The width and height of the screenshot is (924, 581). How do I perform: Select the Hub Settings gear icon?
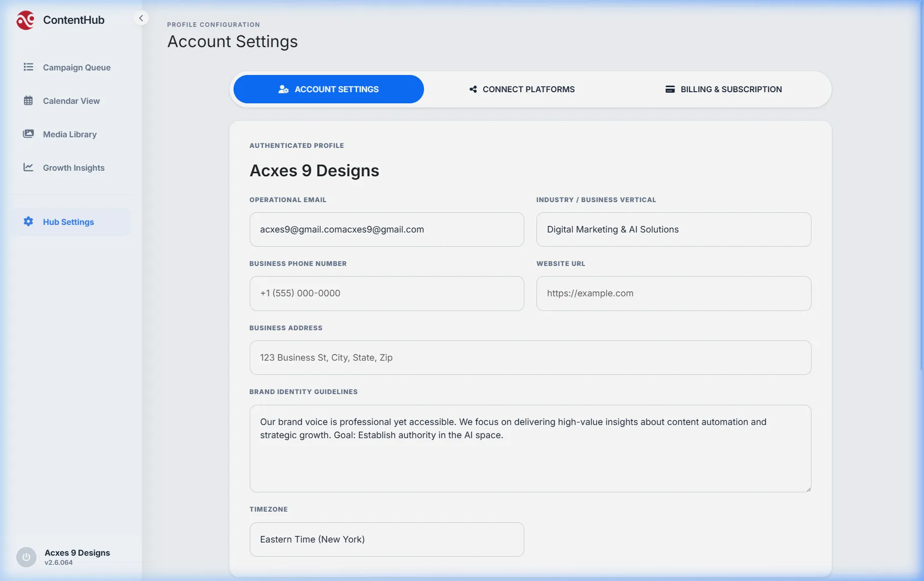click(28, 221)
